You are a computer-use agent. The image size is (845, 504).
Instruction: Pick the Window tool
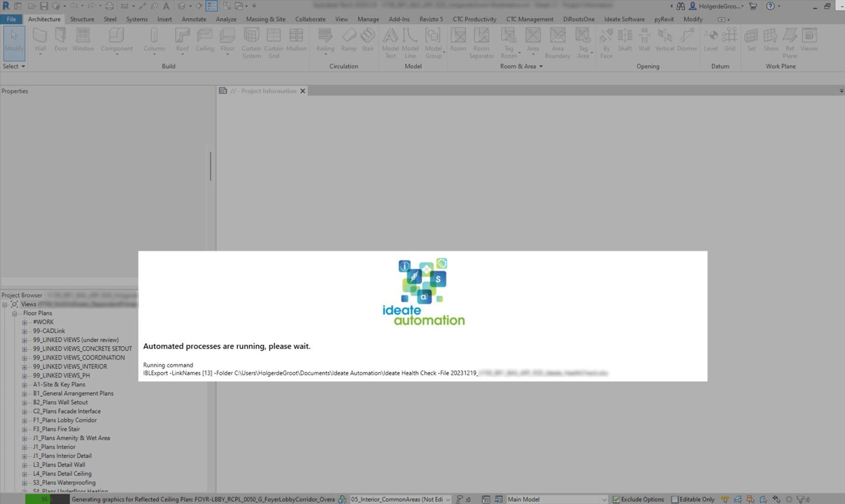click(x=83, y=40)
